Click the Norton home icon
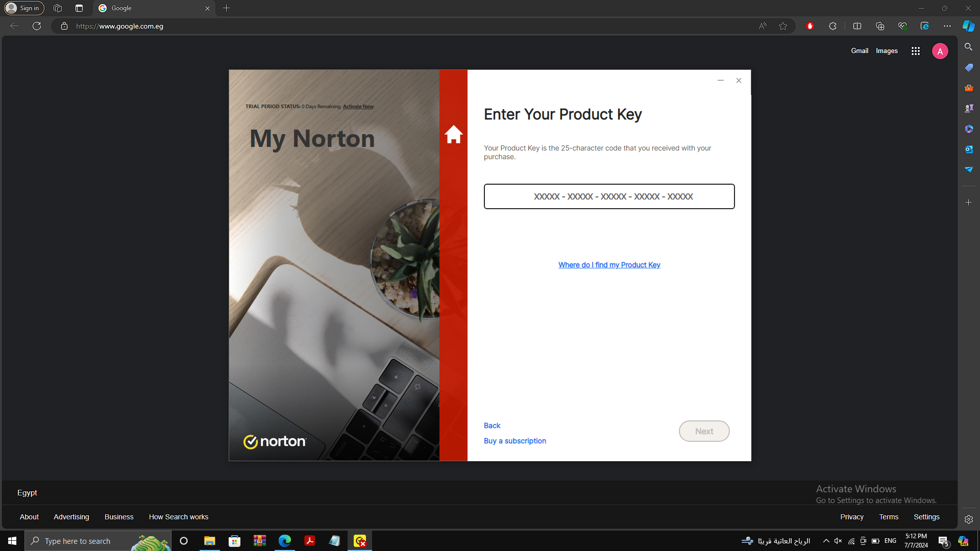 pyautogui.click(x=453, y=134)
